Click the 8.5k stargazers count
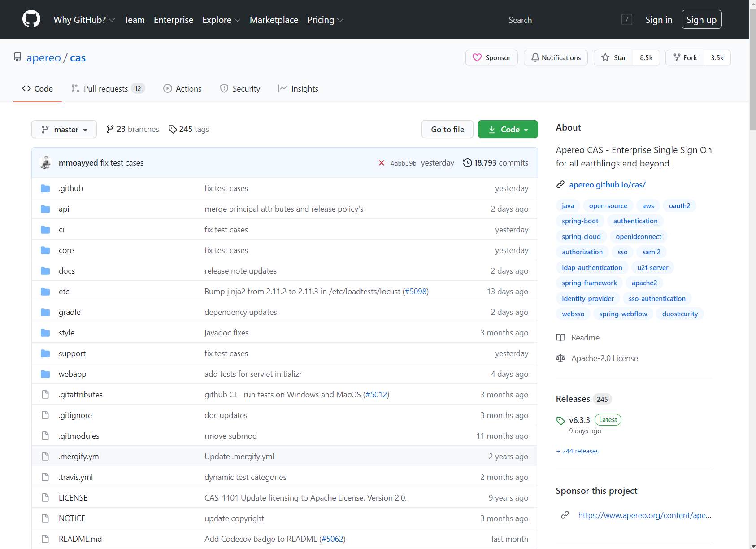This screenshot has width=756, height=549. pyautogui.click(x=646, y=57)
